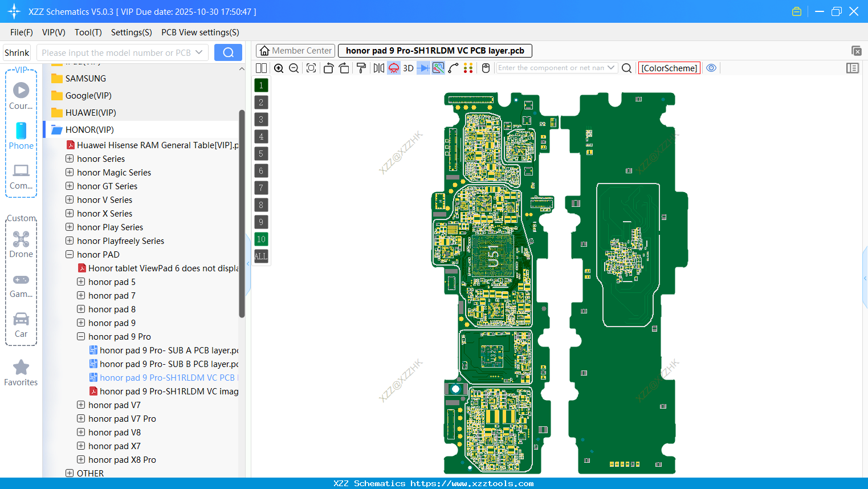Toggle the diode symbol tool
This screenshot has width=868, height=489.
[423, 68]
